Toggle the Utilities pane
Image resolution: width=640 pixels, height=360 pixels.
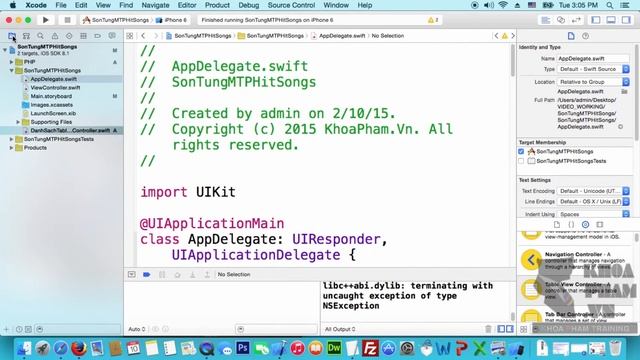tap(626, 20)
